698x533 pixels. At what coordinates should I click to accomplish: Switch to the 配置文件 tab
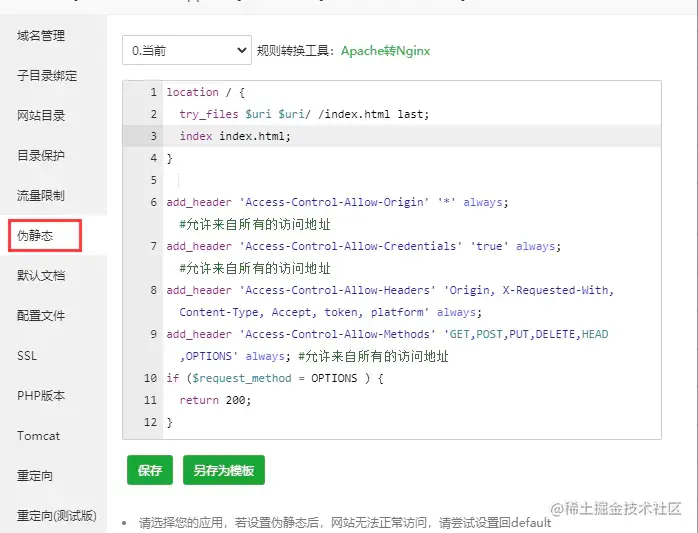41,315
